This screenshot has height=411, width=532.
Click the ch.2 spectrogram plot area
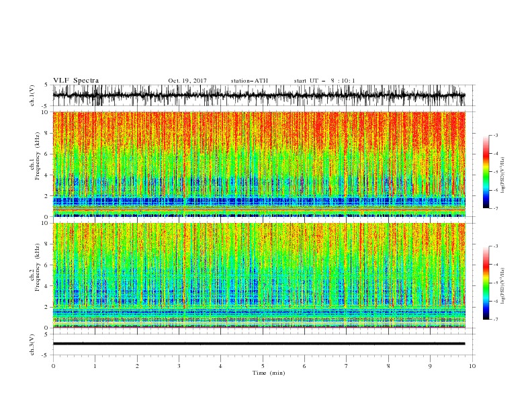pyautogui.click(x=259, y=275)
